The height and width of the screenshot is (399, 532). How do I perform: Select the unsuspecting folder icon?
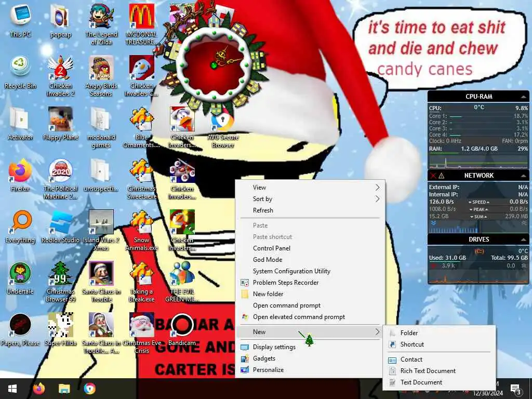pyautogui.click(x=101, y=175)
